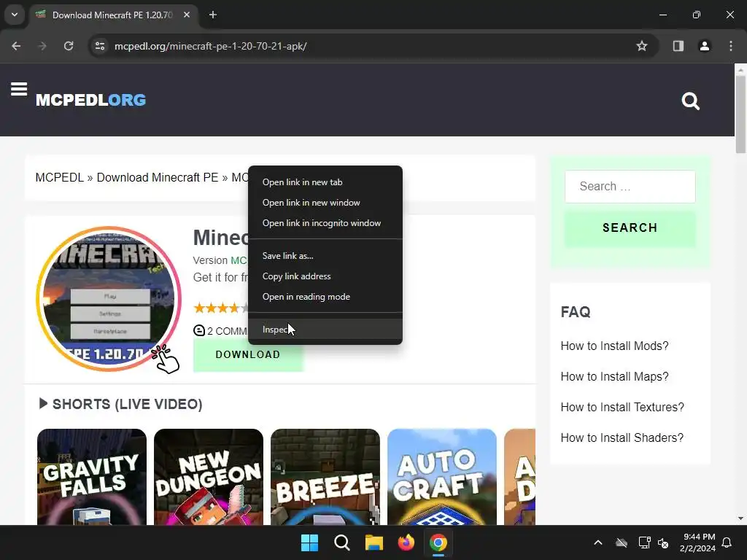Focus the sidebar Search input field
Viewport: 747px width, 560px height.
(630, 187)
